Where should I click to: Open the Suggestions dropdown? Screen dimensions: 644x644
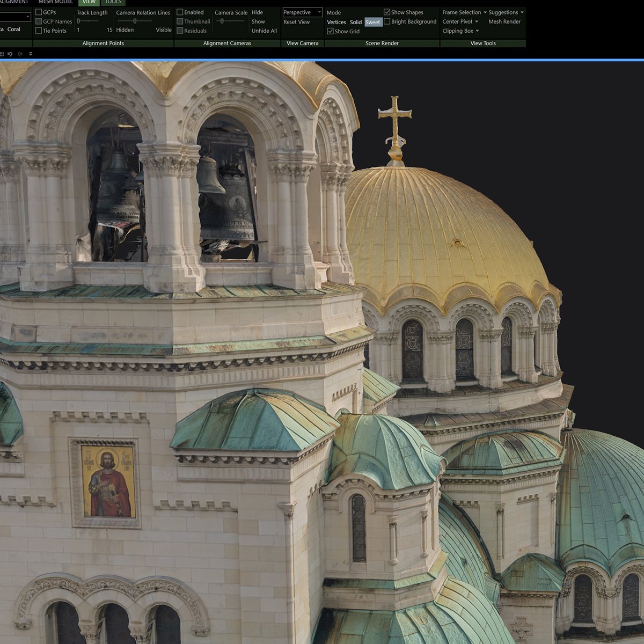[503, 12]
